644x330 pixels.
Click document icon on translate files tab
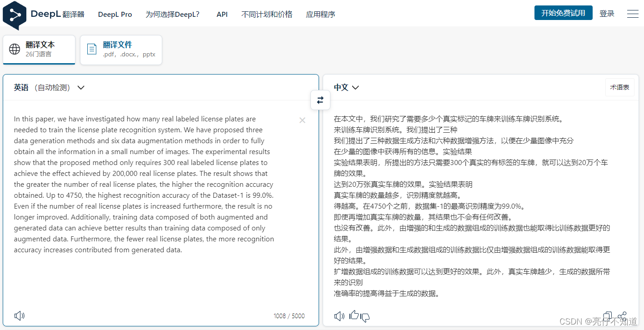tap(92, 49)
